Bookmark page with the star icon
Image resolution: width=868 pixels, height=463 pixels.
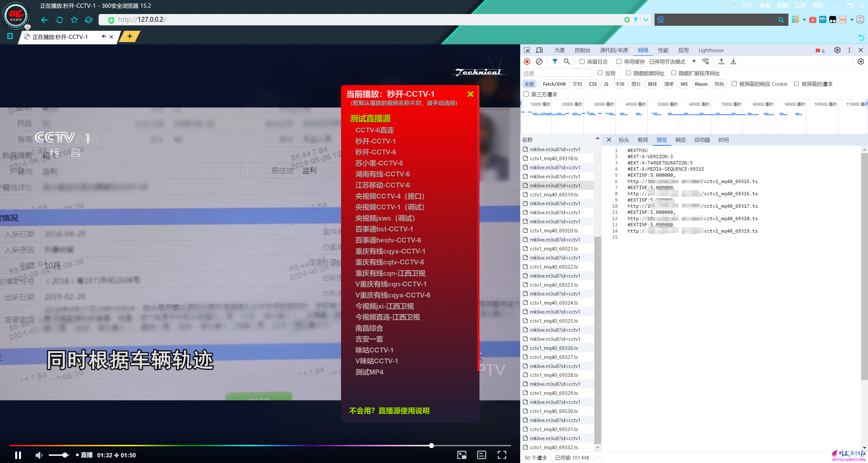[x=74, y=20]
